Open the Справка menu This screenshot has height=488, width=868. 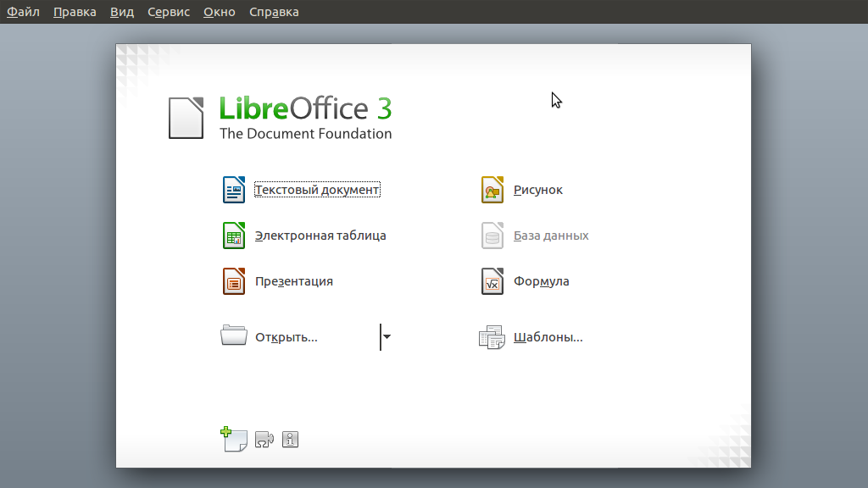[x=274, y=12]
